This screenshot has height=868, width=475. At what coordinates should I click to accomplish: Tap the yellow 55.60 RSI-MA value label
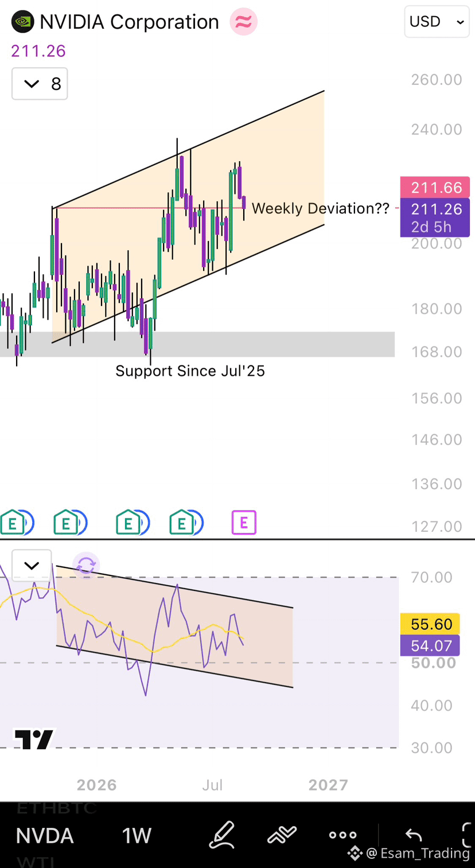(430, 624)
